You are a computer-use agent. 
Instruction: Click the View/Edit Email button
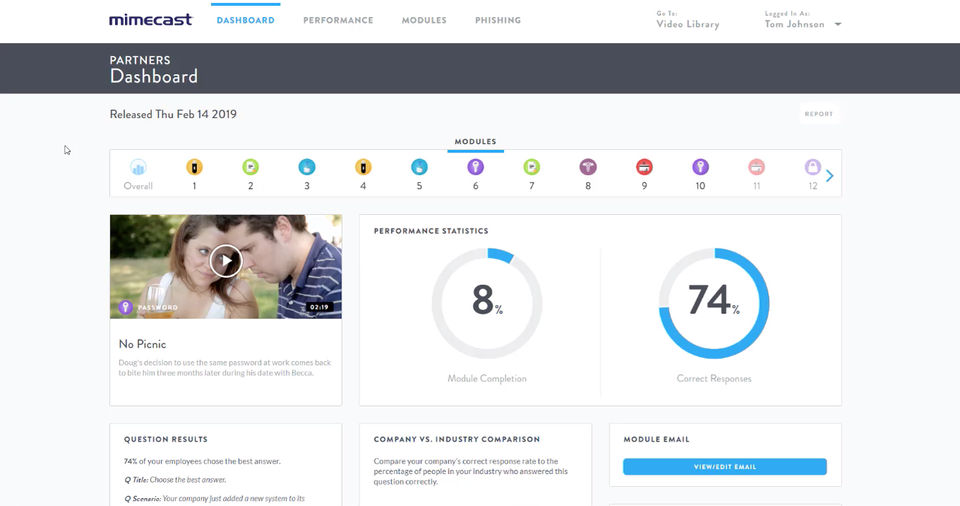[x=725, y=467]
